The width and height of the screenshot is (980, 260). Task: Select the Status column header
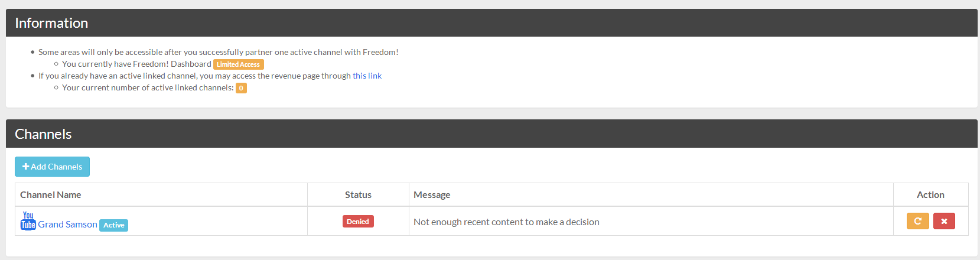[x=358, y=195]
